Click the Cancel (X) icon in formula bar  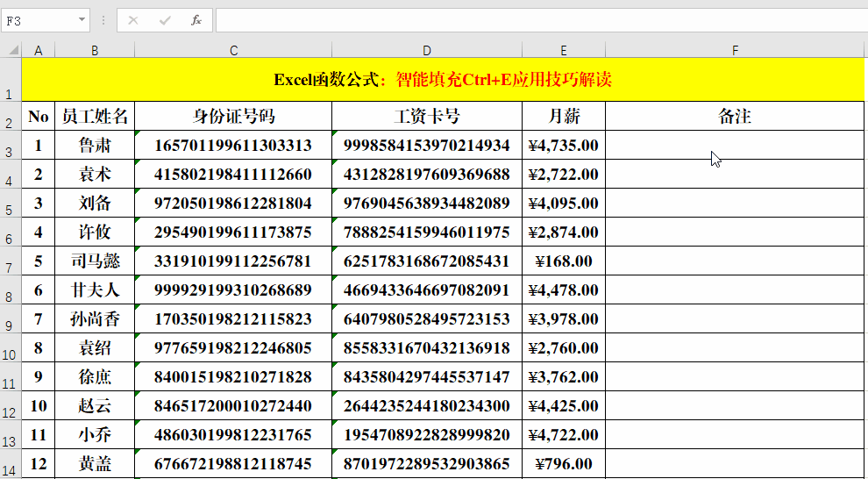[133, 20]
